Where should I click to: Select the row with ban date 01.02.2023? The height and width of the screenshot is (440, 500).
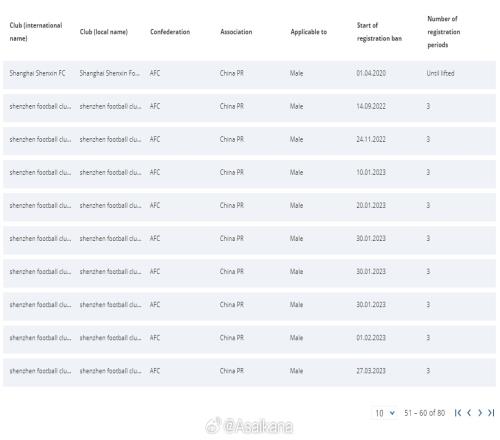[x=249, y=339]
